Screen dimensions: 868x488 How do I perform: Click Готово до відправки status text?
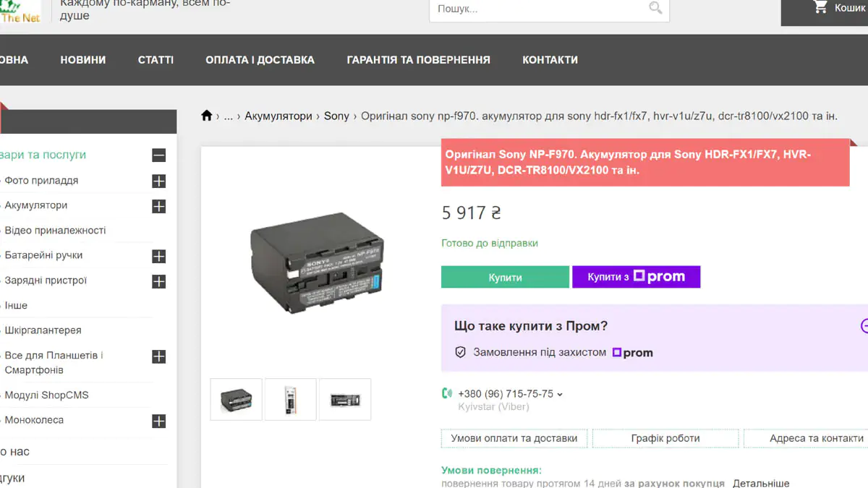[490, 244]
